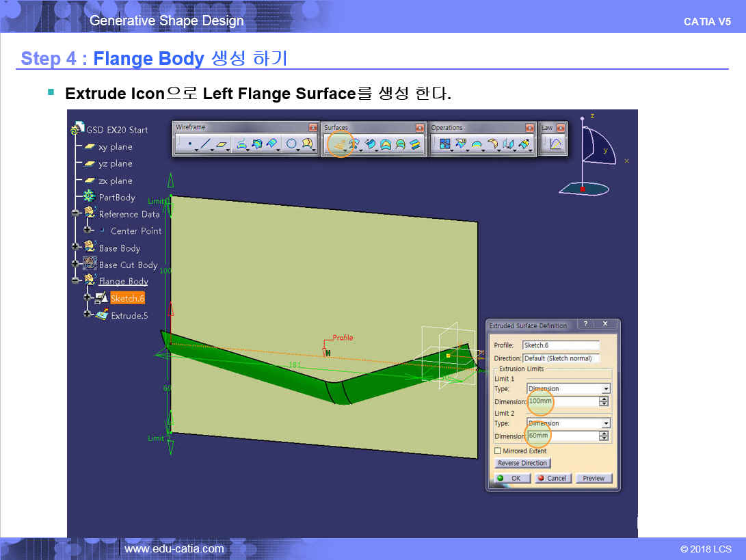Click the Limit 1 Dimension spinner arrows
This screenshot has height=560, width=746.
click(x=604, y=401)
